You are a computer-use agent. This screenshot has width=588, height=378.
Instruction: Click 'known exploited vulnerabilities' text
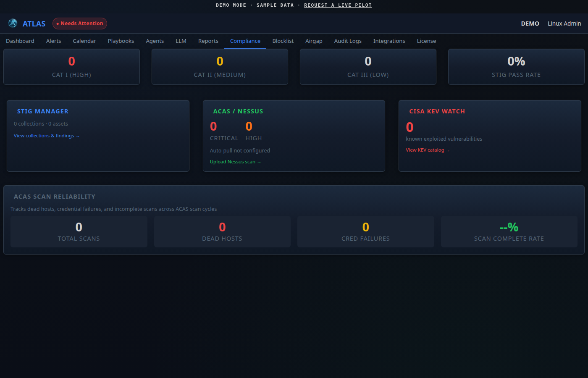point(444,139)
